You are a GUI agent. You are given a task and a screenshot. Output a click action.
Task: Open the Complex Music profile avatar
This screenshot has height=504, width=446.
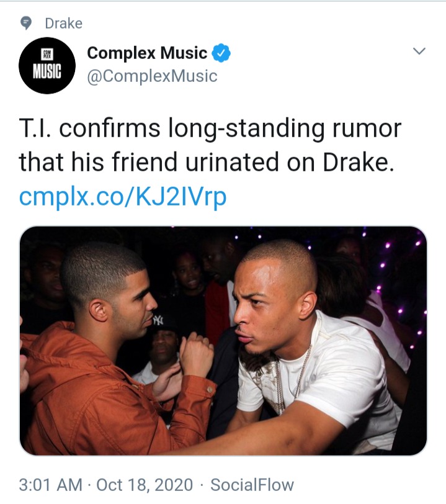(47, 66)
